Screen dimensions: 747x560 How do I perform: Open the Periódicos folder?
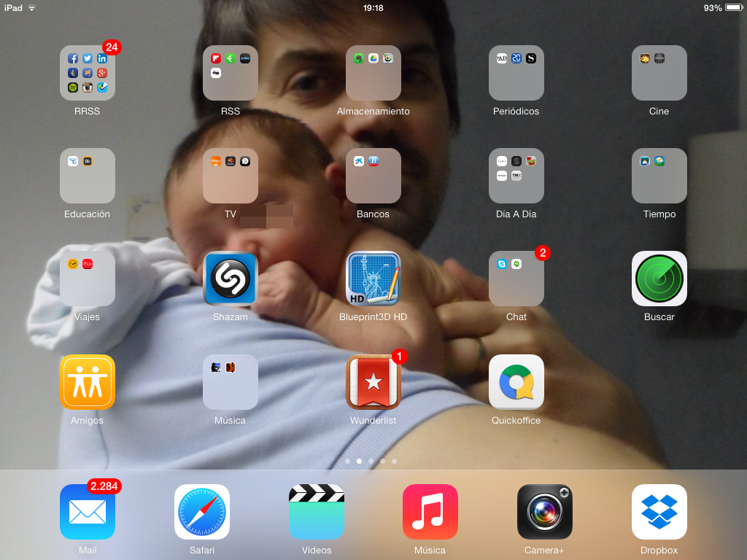(516, 73)
